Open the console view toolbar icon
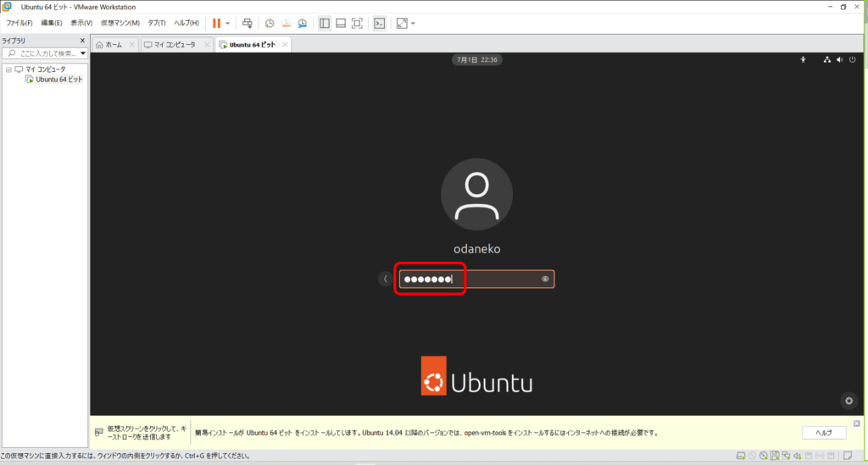This screenshot has width=868, height=465. pos(380,23)
